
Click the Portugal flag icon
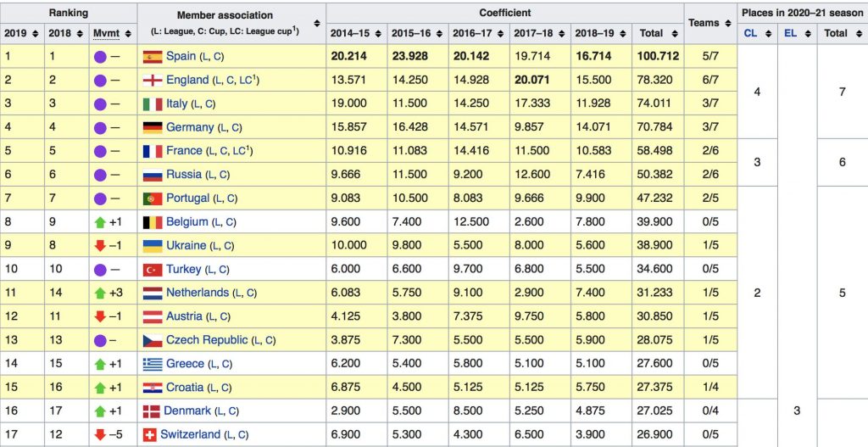(x=152, y=198)
